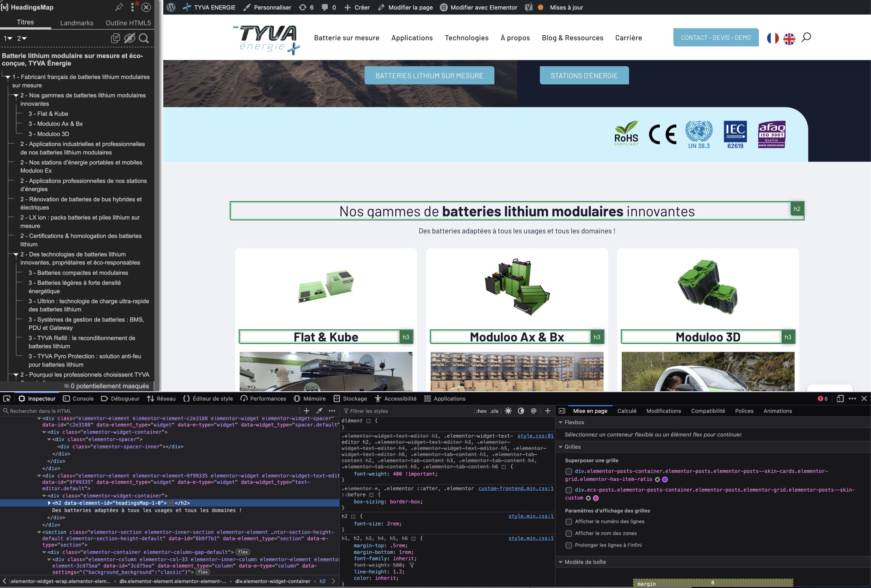This screenshot has height=588, width=871.
Task: Toggle hidden headings eye icon in HeadingsMap
Action: coord(130,38)
